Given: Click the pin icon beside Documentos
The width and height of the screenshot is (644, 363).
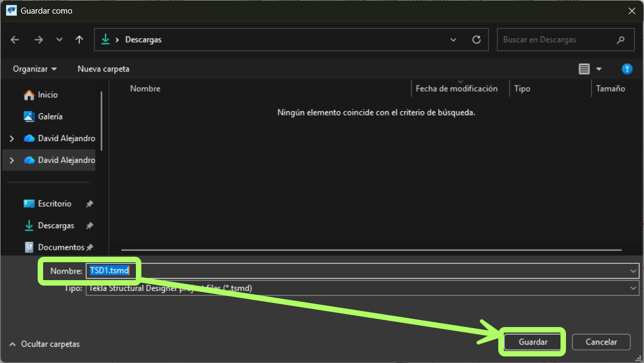Looking at the screenshot, I should coord(90,247).
